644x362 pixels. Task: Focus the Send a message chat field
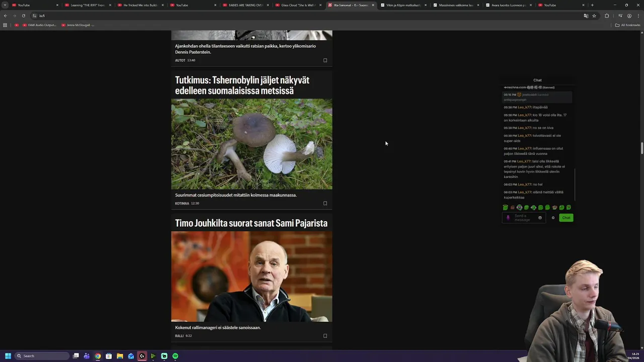pos(523,218)
